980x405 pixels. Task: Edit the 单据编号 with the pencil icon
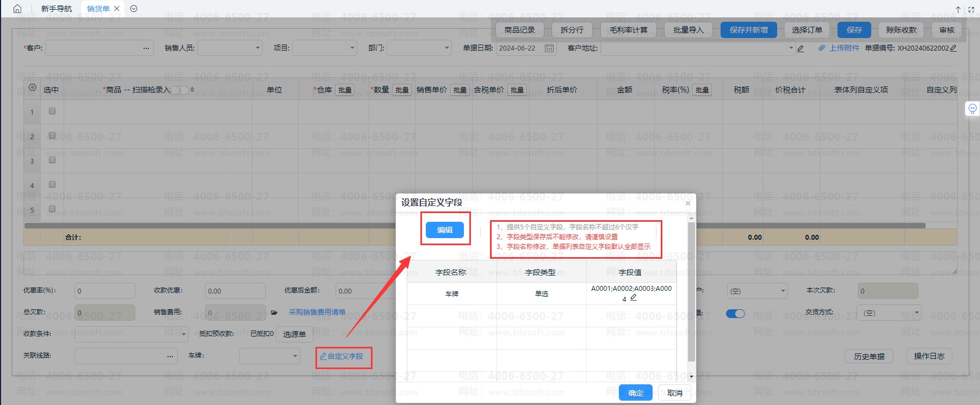tap(953, 48)
